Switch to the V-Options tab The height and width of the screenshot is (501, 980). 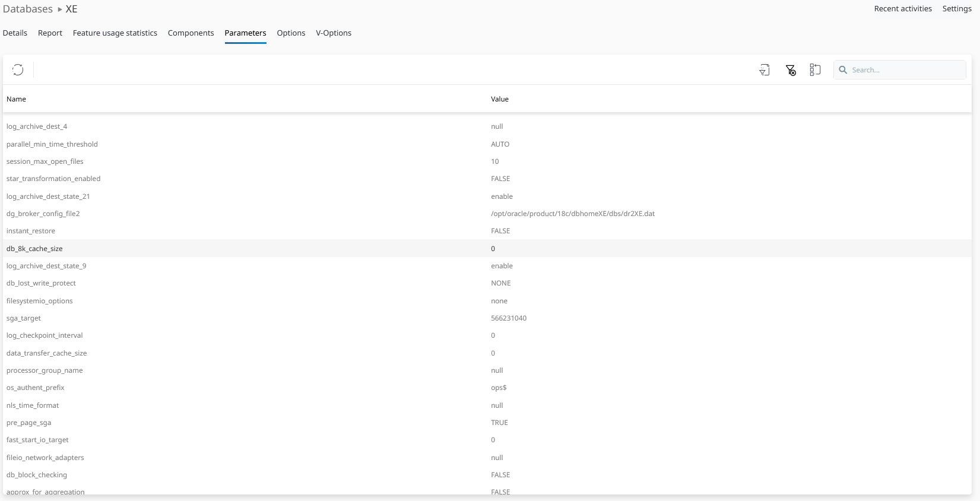(334, 33)
